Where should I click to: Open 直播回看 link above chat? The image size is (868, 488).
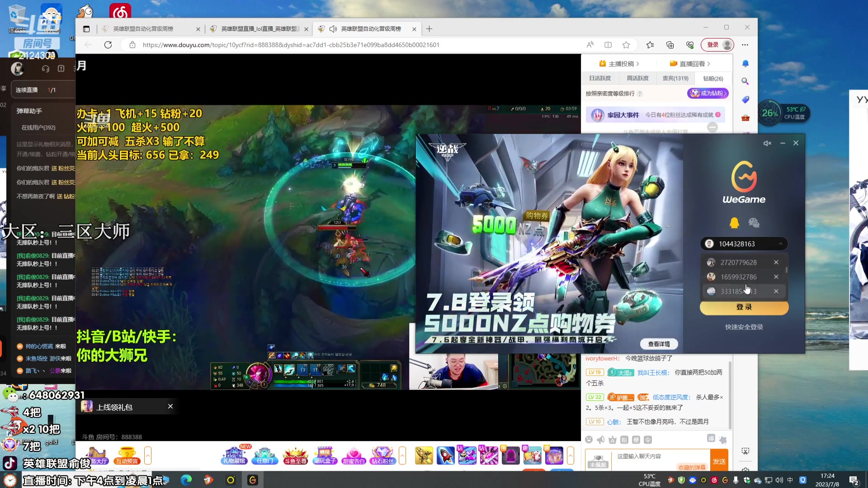click(690, 64)
